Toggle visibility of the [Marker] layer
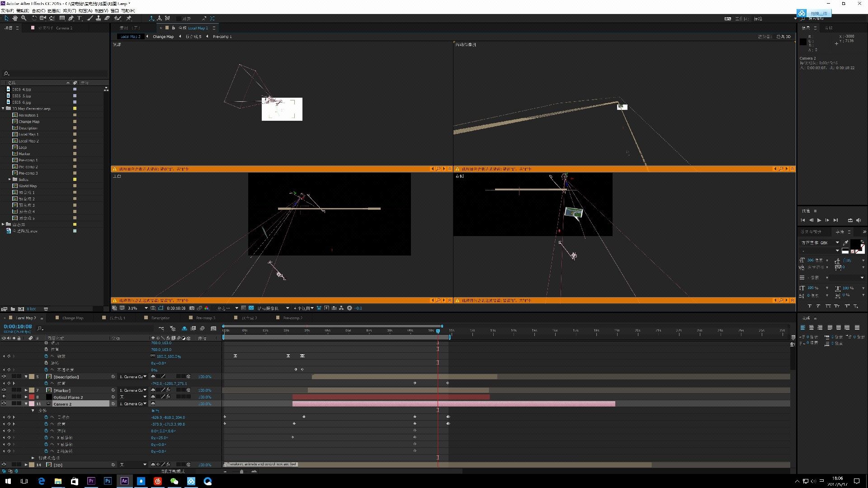 point(4,390)
